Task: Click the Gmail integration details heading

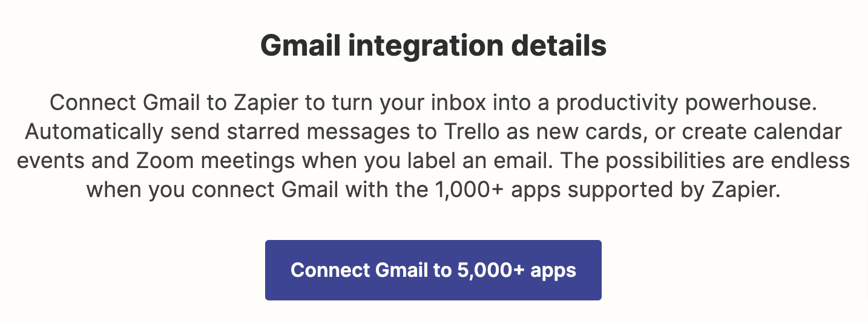Action: coord(433,47)
